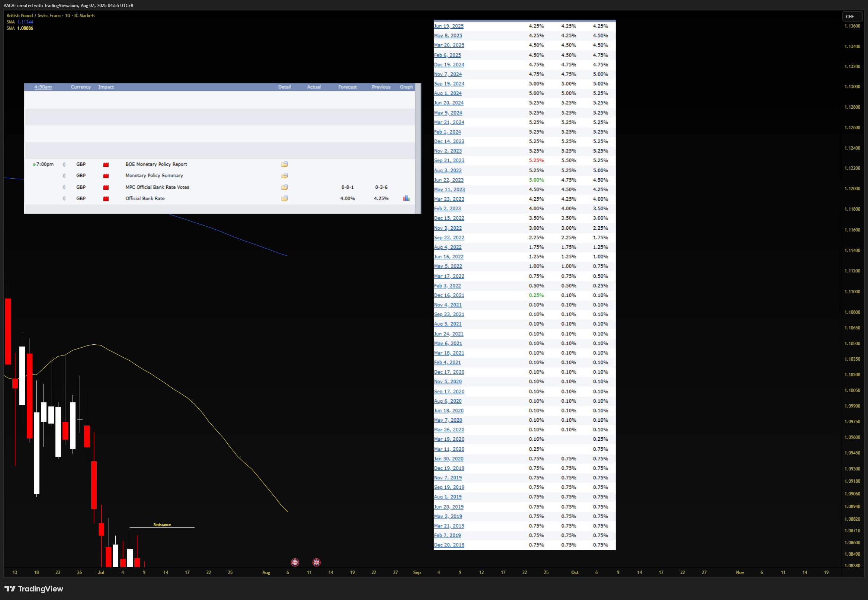Viewport: 868px width, 600px height.
Task: Click the UK flag event marker after Aug 11
Action: 316,562
